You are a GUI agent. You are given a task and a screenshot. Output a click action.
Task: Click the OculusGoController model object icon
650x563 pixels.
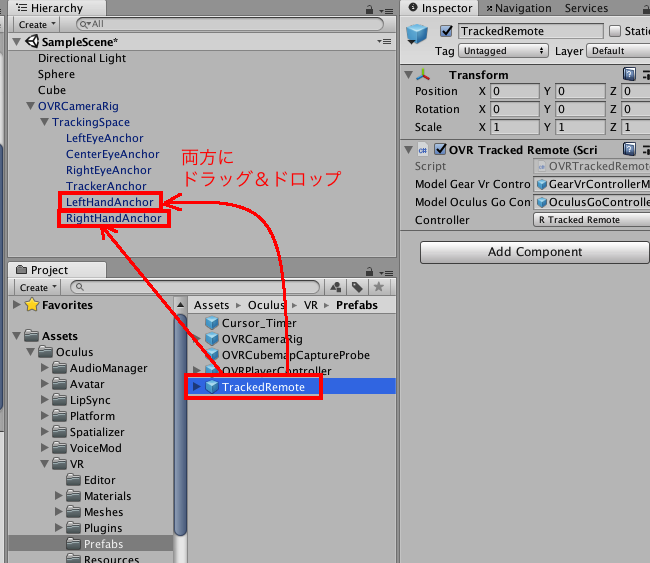541,202
